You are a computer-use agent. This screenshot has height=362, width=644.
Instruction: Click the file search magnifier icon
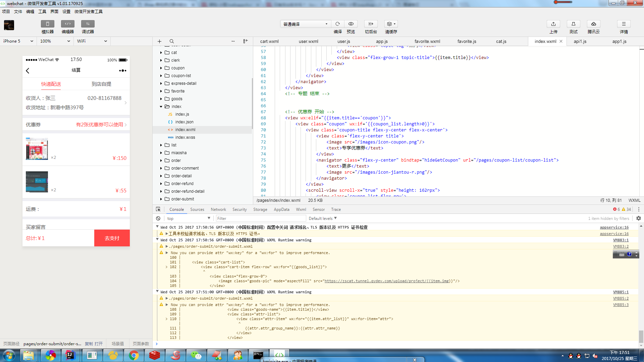coord(172,41)
